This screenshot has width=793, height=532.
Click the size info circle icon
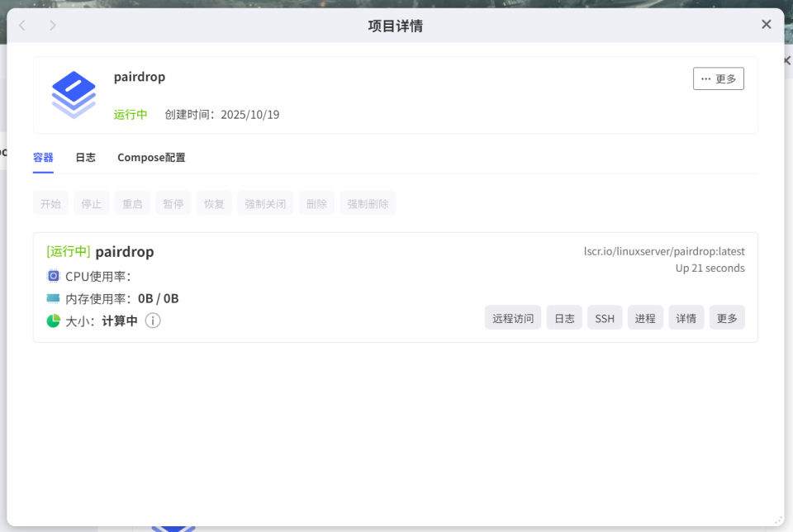[x=153, y=321]
